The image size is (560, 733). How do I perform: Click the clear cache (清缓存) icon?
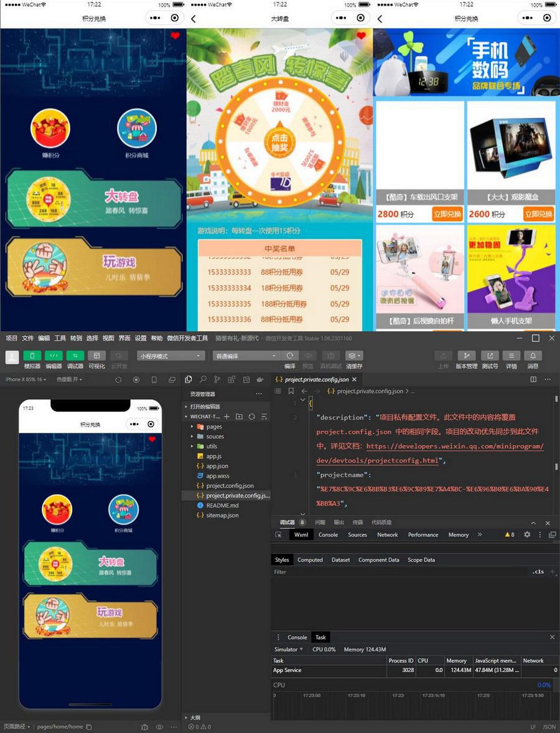(x=354, y=356)
